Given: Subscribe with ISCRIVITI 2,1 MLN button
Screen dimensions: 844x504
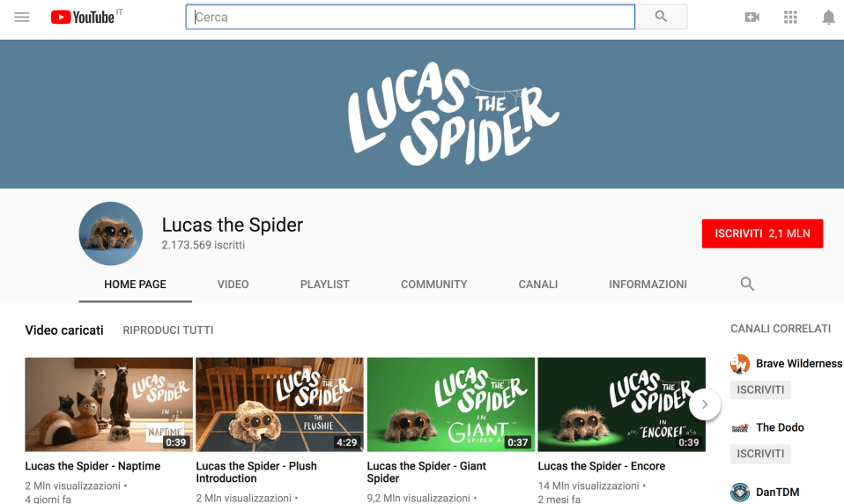Looking at the screenshot, I should tap(762, 233).
